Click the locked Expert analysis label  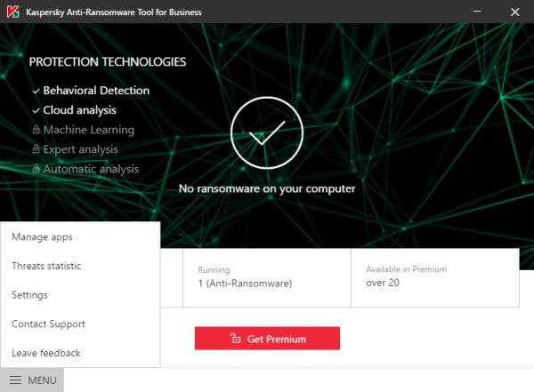(x=81, y=149)
